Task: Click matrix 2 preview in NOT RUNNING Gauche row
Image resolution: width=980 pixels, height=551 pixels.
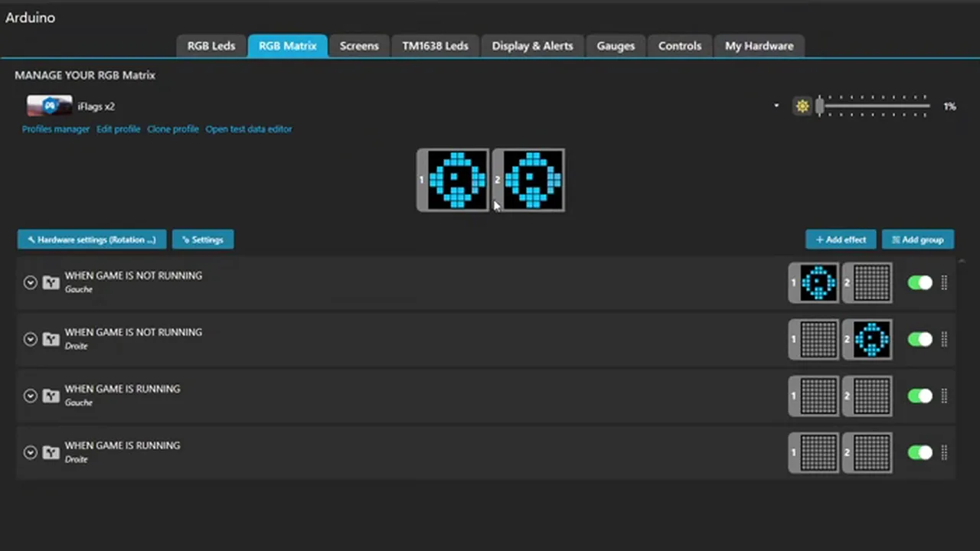Action: coord(867,282)
